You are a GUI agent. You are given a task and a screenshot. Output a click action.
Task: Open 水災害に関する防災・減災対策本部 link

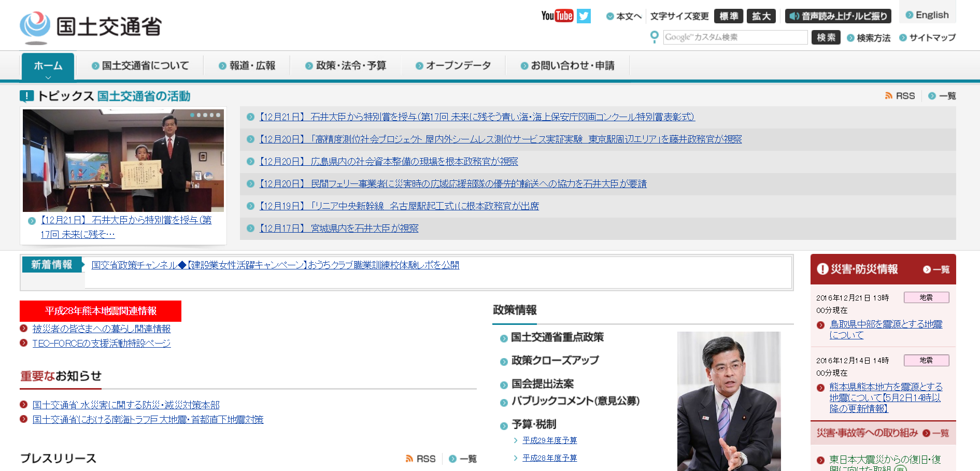tap(126, 405)
